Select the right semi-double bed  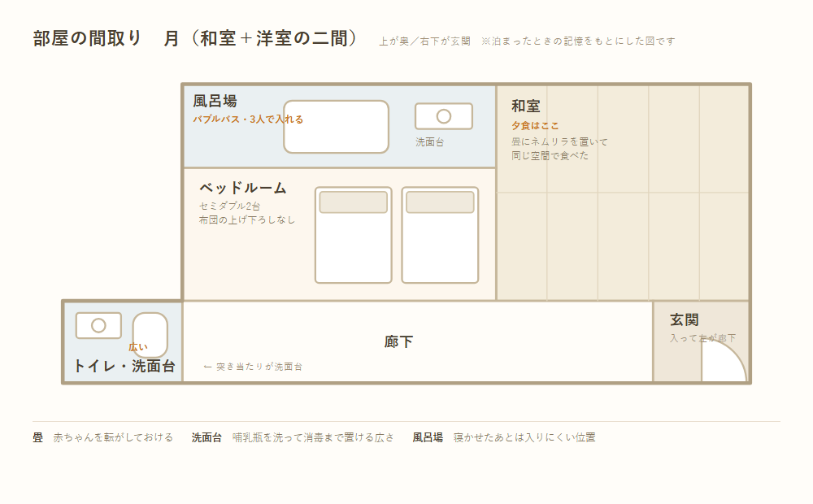(440, 235)
